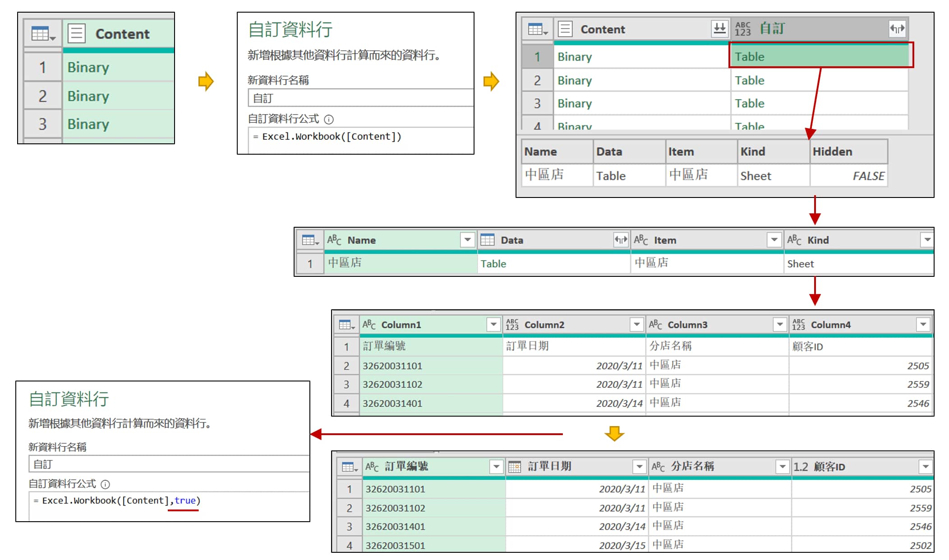Click date type icon on 訂單日期 column
The image size is (949, 560).
tap(515, 467)
